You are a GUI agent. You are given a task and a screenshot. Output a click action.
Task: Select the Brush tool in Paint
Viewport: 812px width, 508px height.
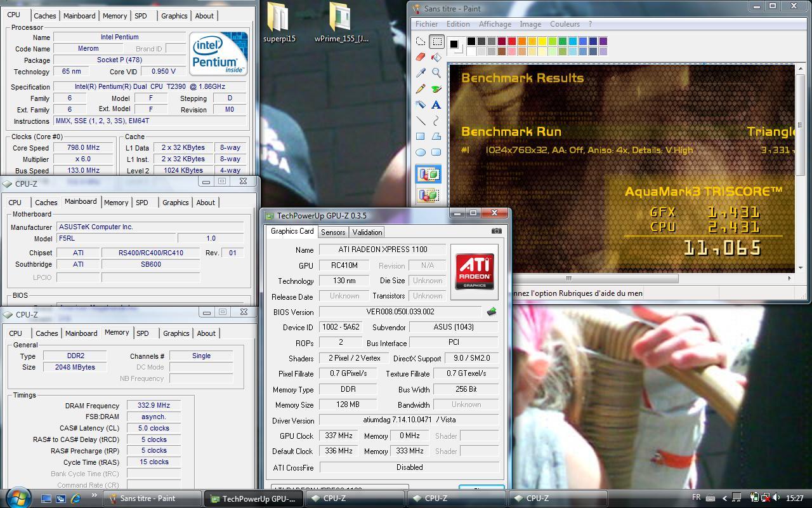(x=436, y=89)
